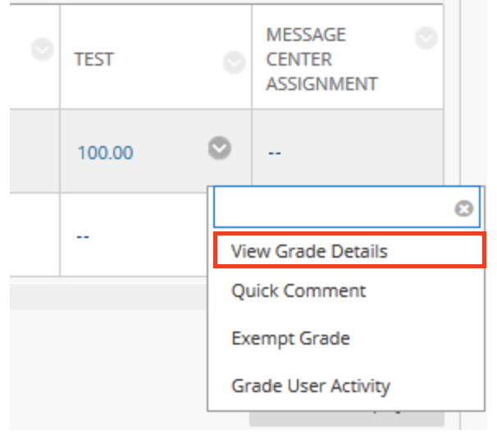Choose Quick Comment in the context menu
Image resolution: width=497 pixels, height=448 pixels.
(x=299, y=291)
